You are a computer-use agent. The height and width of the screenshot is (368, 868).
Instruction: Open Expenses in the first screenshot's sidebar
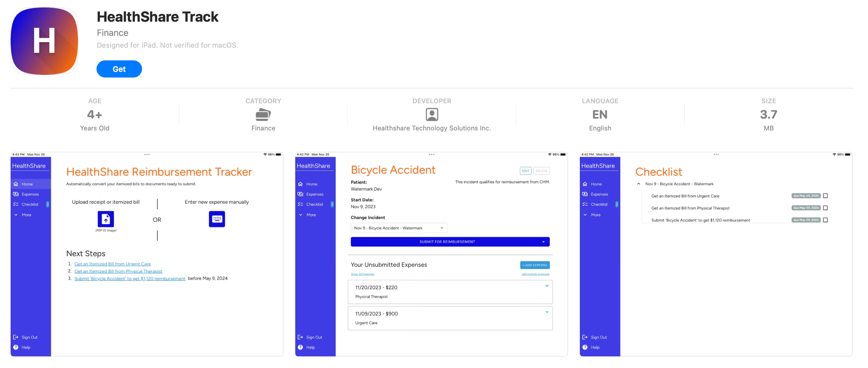pos(30,194)
